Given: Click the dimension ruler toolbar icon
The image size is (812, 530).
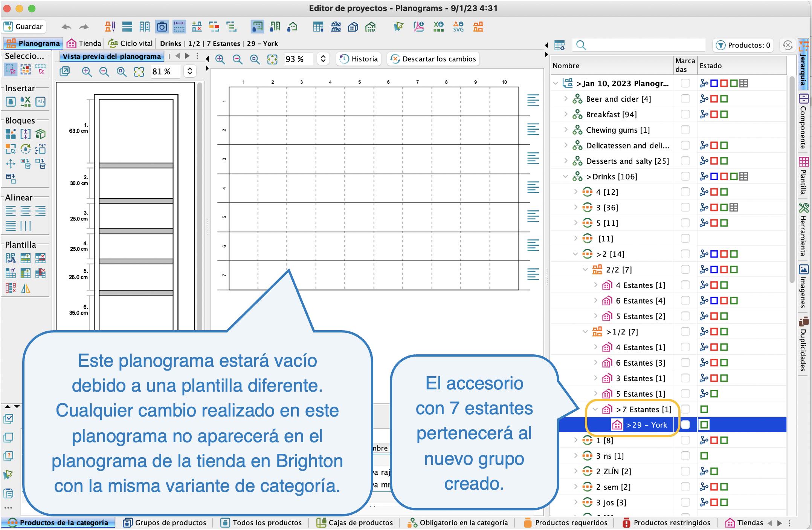Looking at the screenshot, I should (x=179, y=27).
